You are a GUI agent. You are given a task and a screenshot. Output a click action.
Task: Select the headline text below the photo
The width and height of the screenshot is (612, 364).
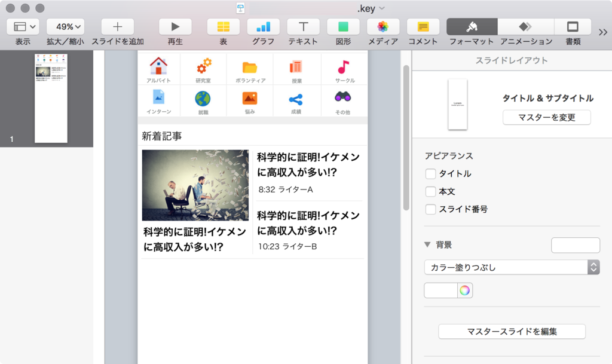click(x=195, y=239)
